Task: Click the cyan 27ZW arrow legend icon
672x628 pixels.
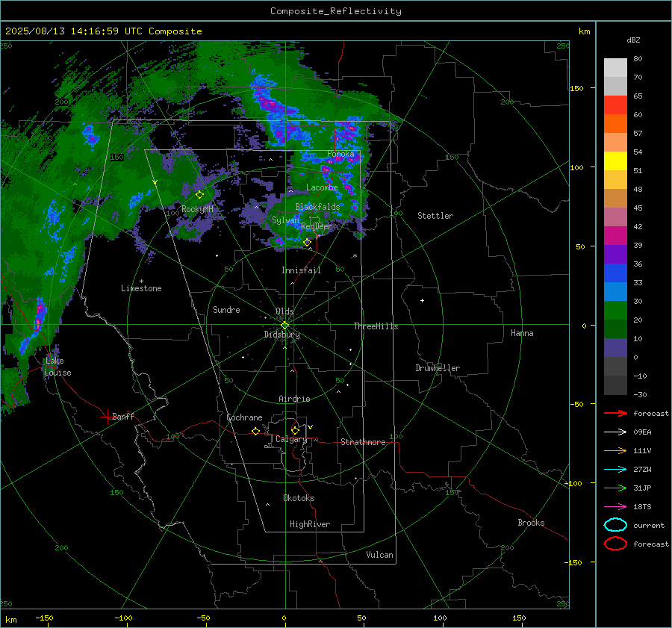Action: [615, 470]
